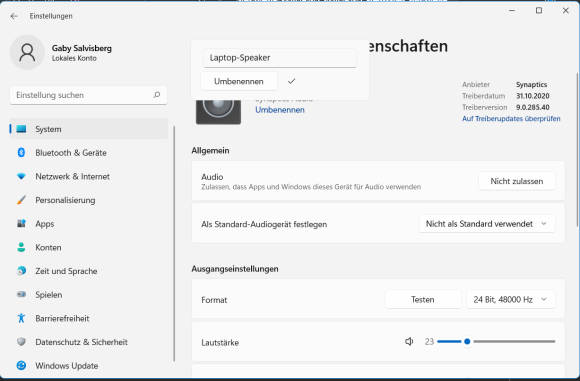Viewport: 580px width, 381px height.
Task: Click the driver version 9.0.285.40
Action: 533,108
